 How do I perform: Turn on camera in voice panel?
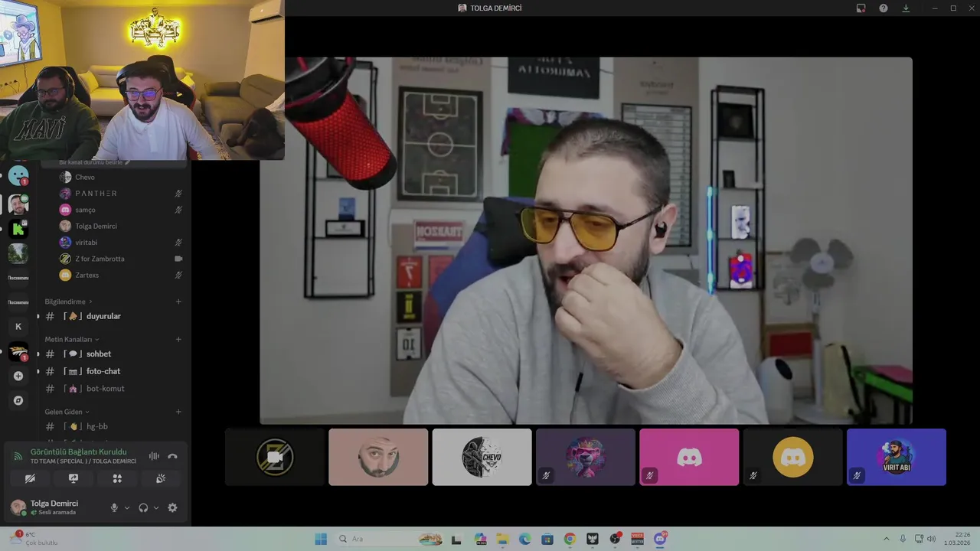pos(30,478)
